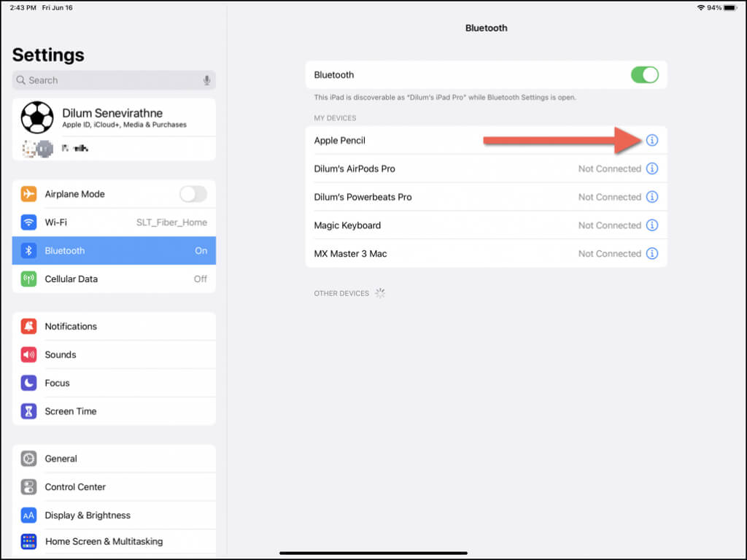Tap the Wi-Fi status bar indicator

point(700,7)
